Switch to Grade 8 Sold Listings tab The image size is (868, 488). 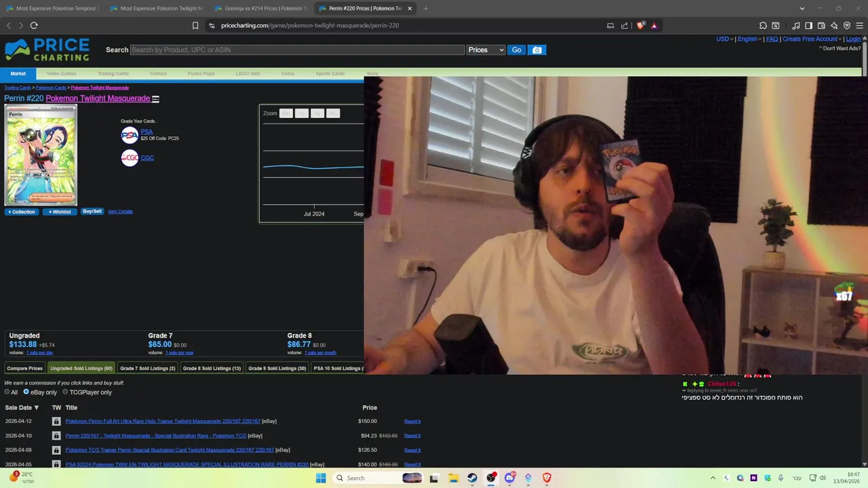(212, 368)
